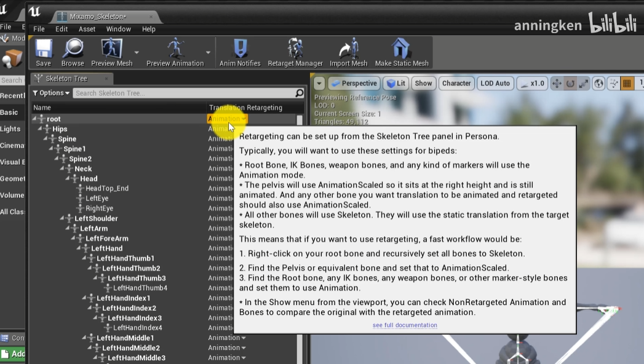This screenshot has width=644, height=364.
Task: Click the Name column header
Action: 118,108
